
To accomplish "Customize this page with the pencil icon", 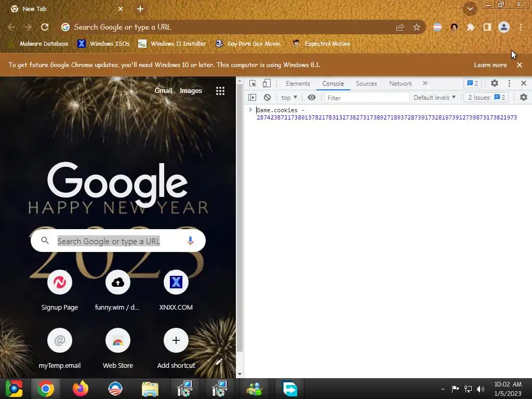I will pyautogui.click(x=219, y=362).
